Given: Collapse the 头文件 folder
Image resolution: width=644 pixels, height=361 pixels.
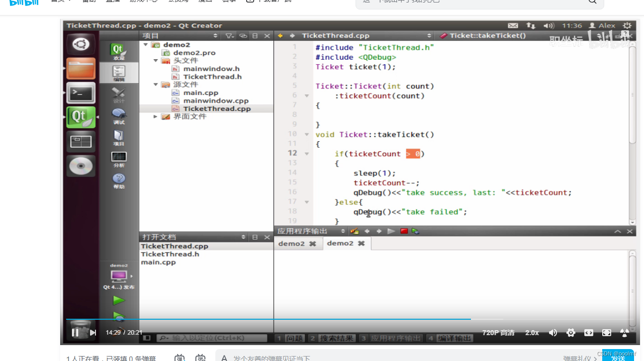Looking at the screenshot, I should (x=156, y=61).
